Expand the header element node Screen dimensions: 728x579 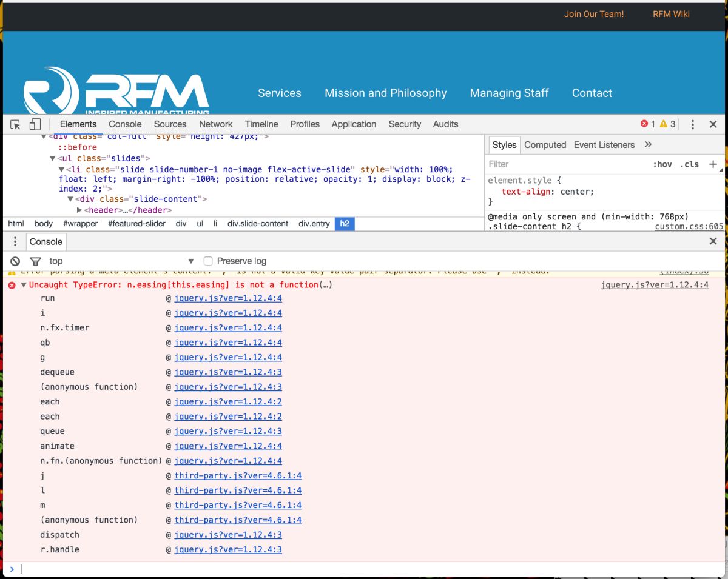(79, 210)
